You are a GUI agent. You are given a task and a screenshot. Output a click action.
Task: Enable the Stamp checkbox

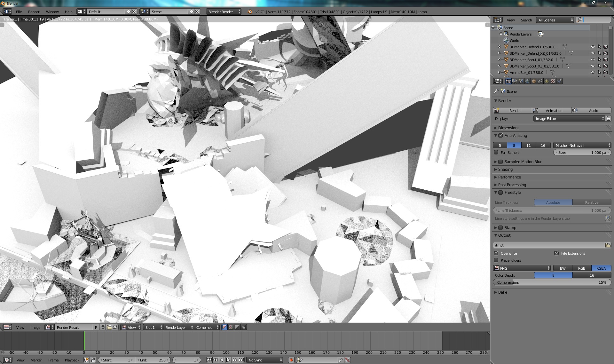pyautogui.click(x=501, y=227)
